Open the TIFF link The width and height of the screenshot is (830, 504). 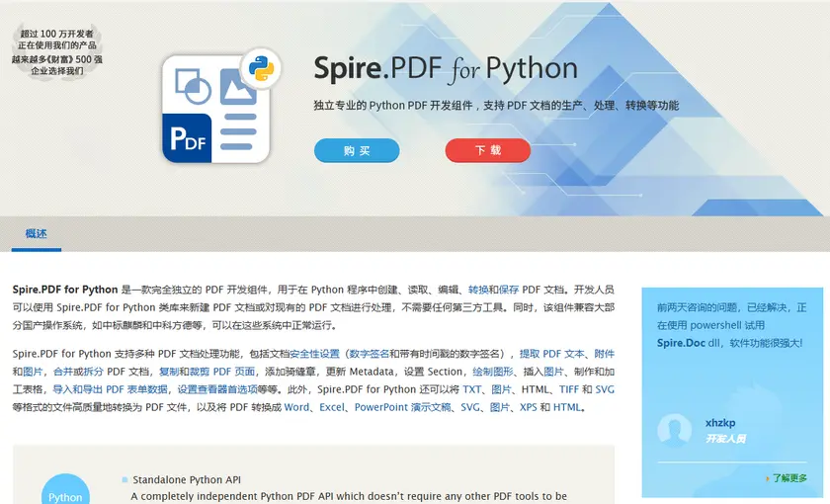569,389
